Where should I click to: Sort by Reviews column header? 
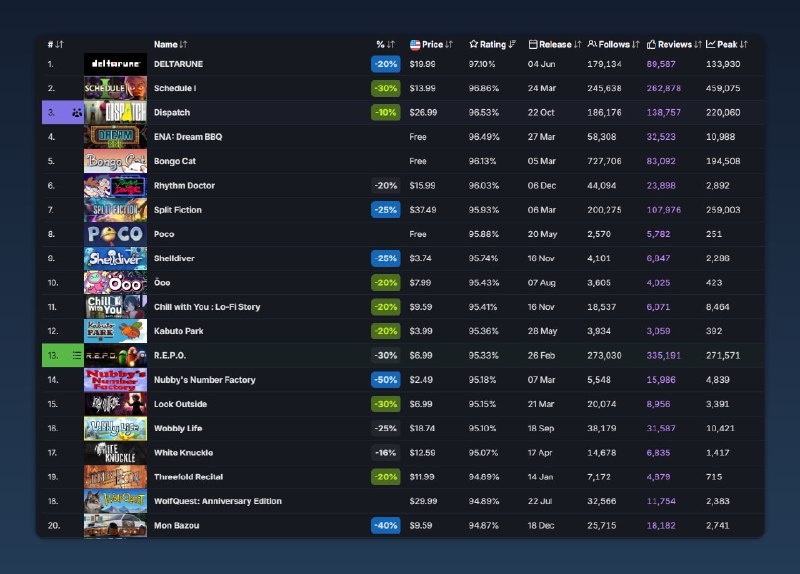coord(674,44)
